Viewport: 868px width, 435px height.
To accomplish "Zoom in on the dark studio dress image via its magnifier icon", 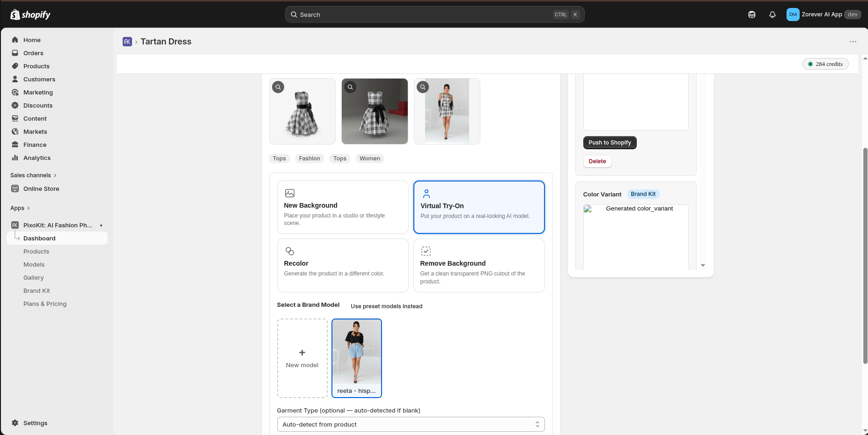I will (350, 87).
